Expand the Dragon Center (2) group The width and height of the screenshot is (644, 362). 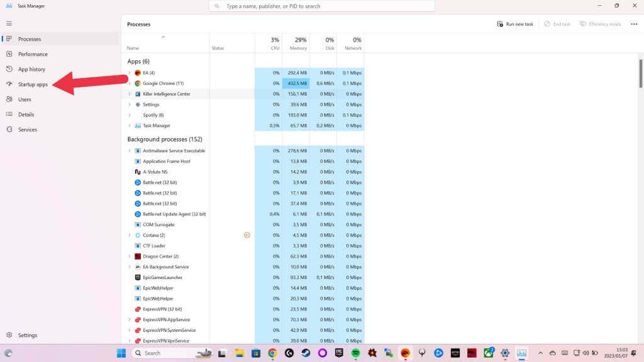130,256
